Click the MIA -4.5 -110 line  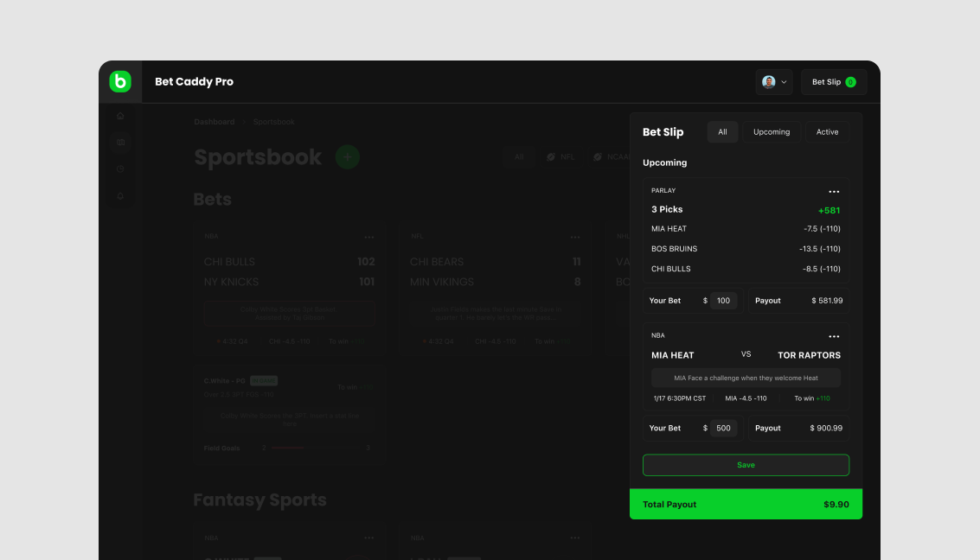746,398
